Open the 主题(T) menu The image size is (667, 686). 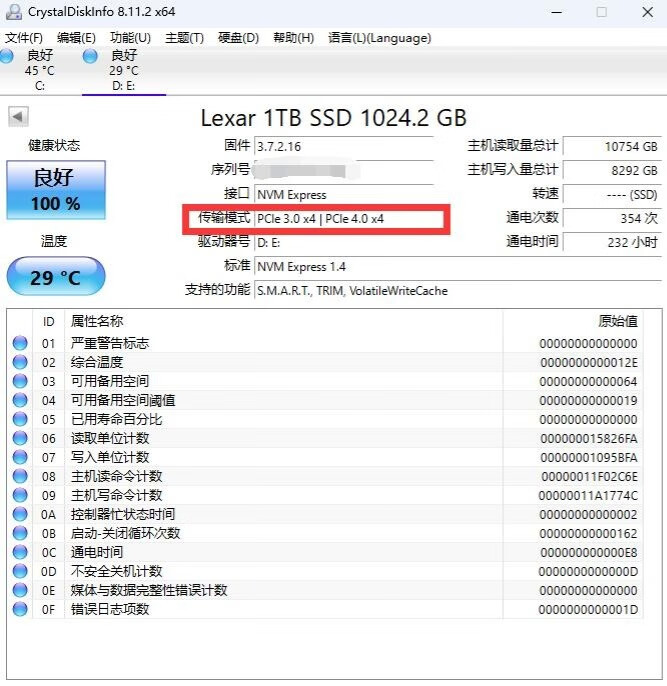[x=184, y=38]
